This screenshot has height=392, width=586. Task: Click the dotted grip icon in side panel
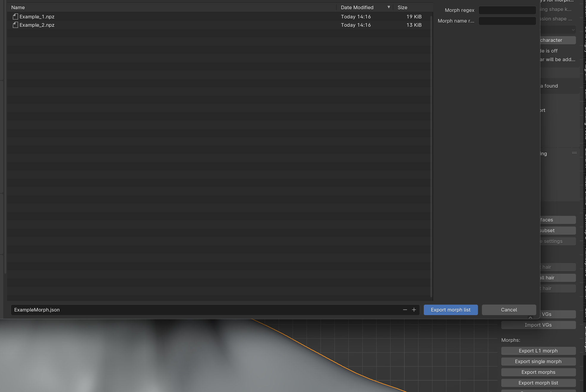pyautogui.click(x=574, y=153)
